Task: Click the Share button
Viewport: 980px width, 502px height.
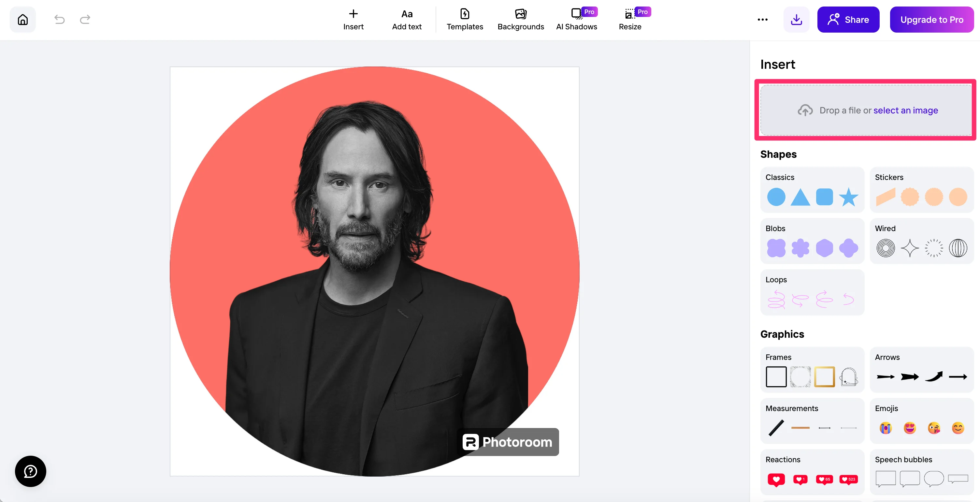Action: click(848, 20)
